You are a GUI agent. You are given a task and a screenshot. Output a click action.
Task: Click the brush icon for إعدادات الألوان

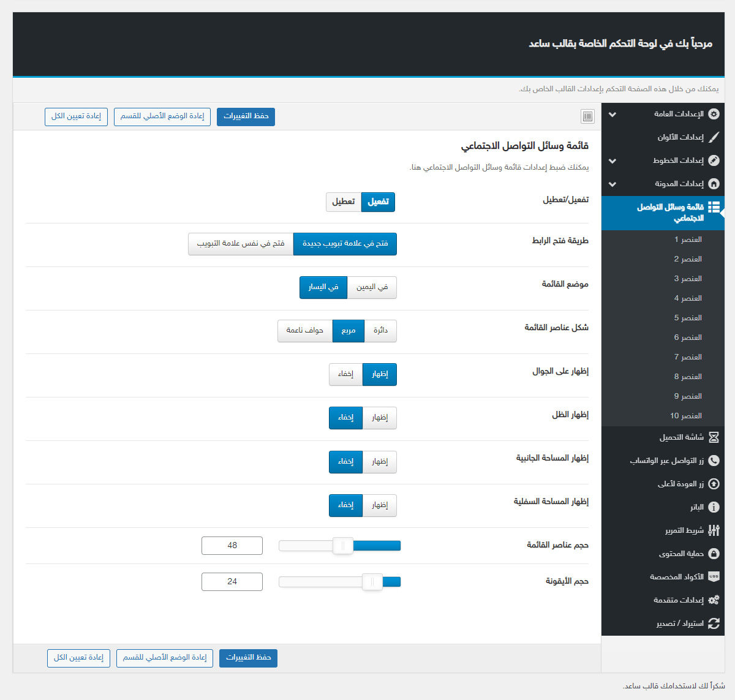click(x=714, y=137)
